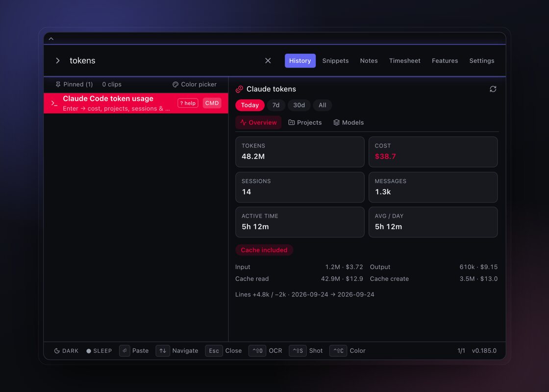
Task: Open the Settings tab
Action: (x=482, y=61)
